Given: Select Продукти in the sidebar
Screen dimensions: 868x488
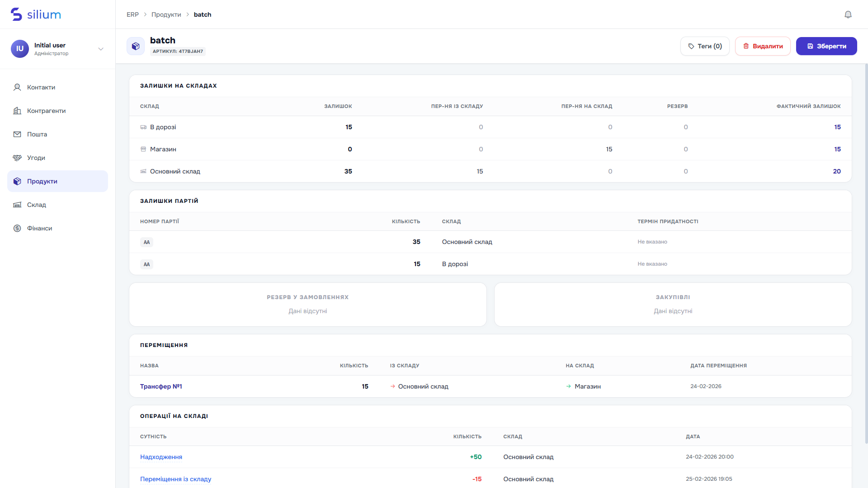Looking at the screenshot, I should 57,181.
